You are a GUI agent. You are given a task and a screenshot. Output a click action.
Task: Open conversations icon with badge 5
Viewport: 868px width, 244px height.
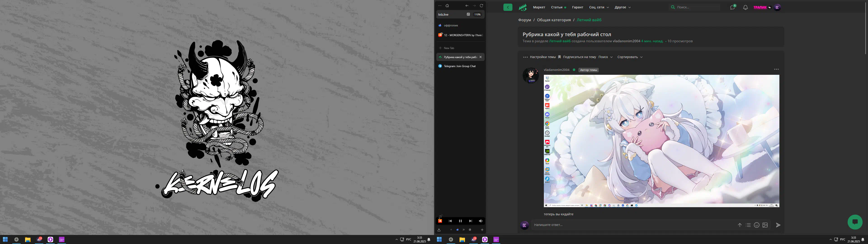733,7
